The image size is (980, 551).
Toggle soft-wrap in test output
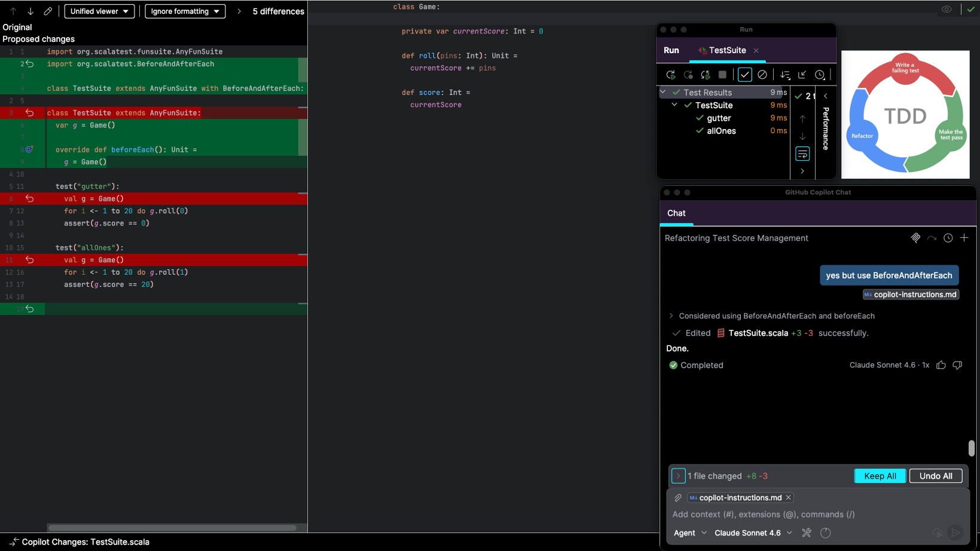click(802, 154)
